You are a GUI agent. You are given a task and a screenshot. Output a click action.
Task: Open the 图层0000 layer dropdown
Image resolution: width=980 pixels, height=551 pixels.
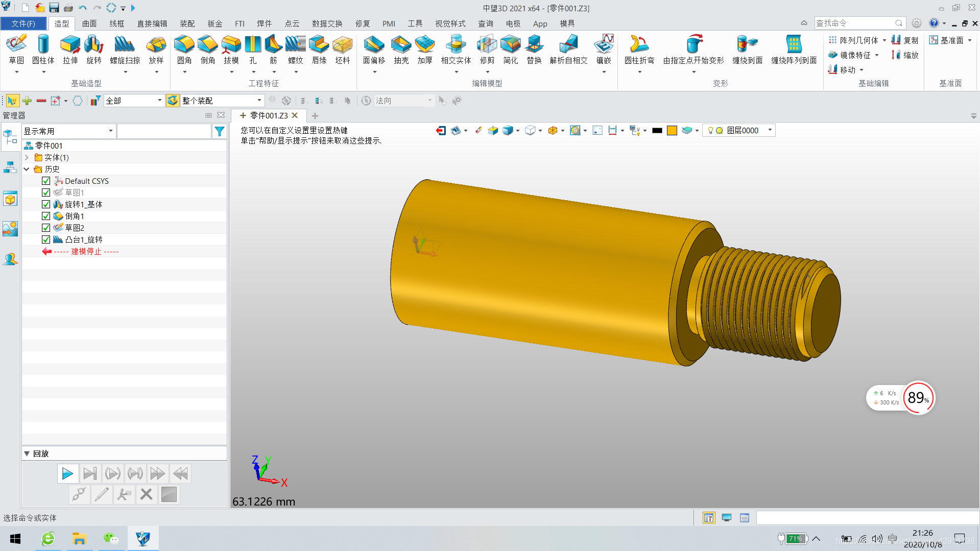739,130
